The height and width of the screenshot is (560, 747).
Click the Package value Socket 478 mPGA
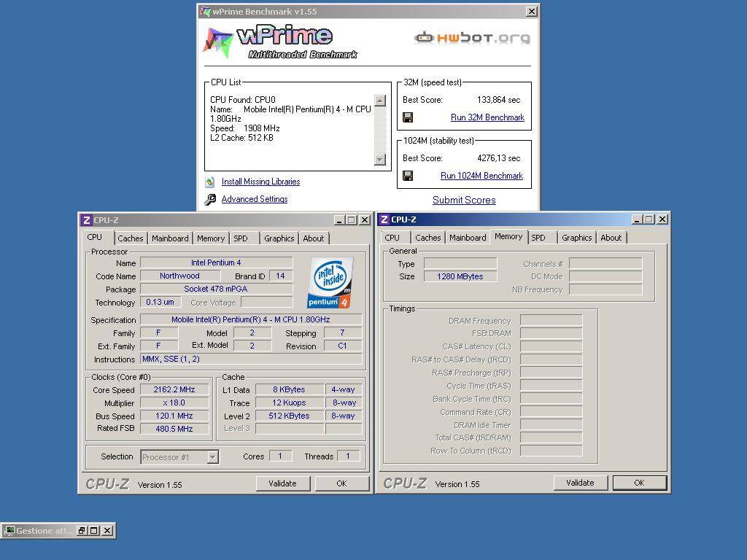(x=216, y=289)
